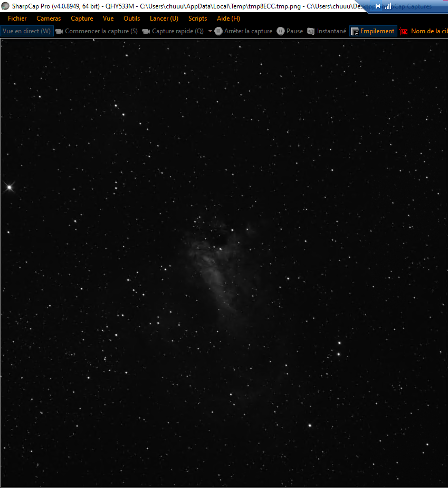The width and height of the screenshot is (448, 488).
Task: Open the Lancer (U) menu
Action: [x=164, y=18]
